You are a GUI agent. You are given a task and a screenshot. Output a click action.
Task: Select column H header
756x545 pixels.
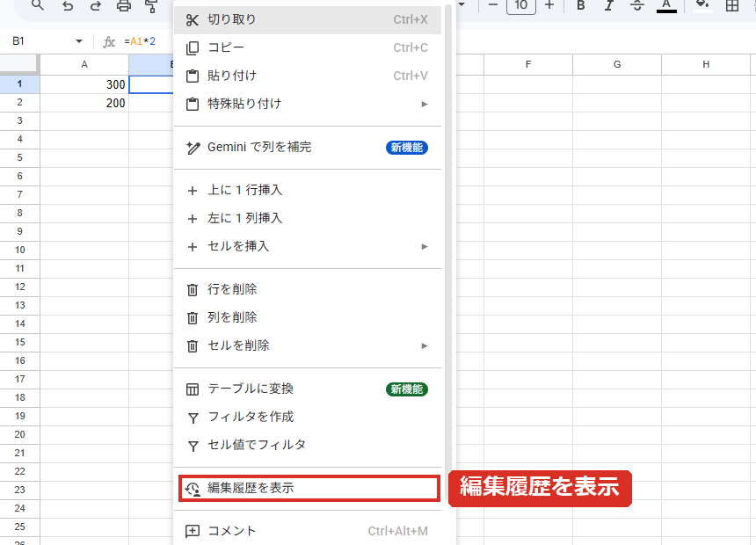[706, 65]
